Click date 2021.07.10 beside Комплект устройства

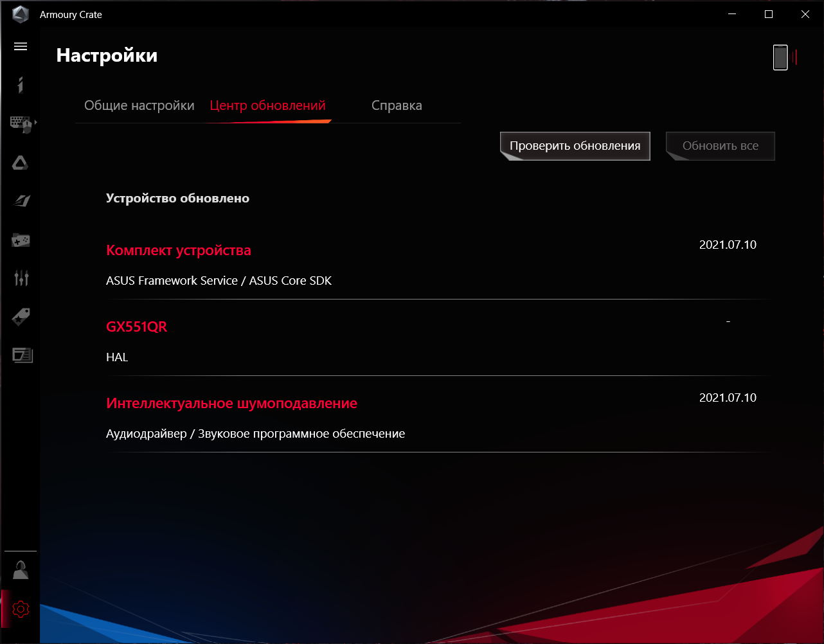[x=728, y=244]
